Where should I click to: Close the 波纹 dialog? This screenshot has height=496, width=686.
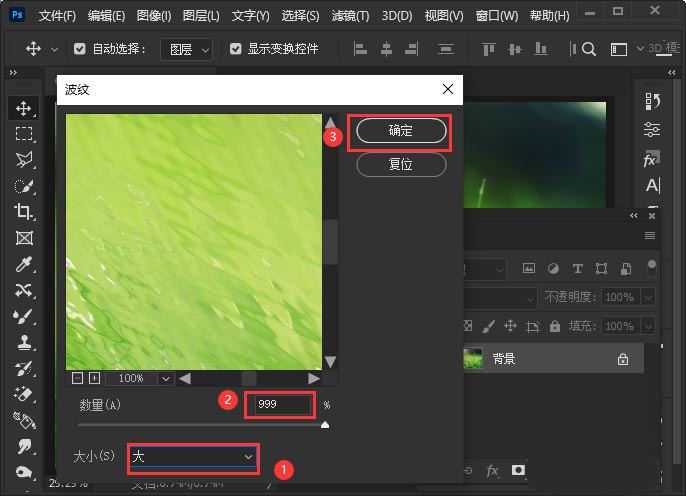point(448,89)
